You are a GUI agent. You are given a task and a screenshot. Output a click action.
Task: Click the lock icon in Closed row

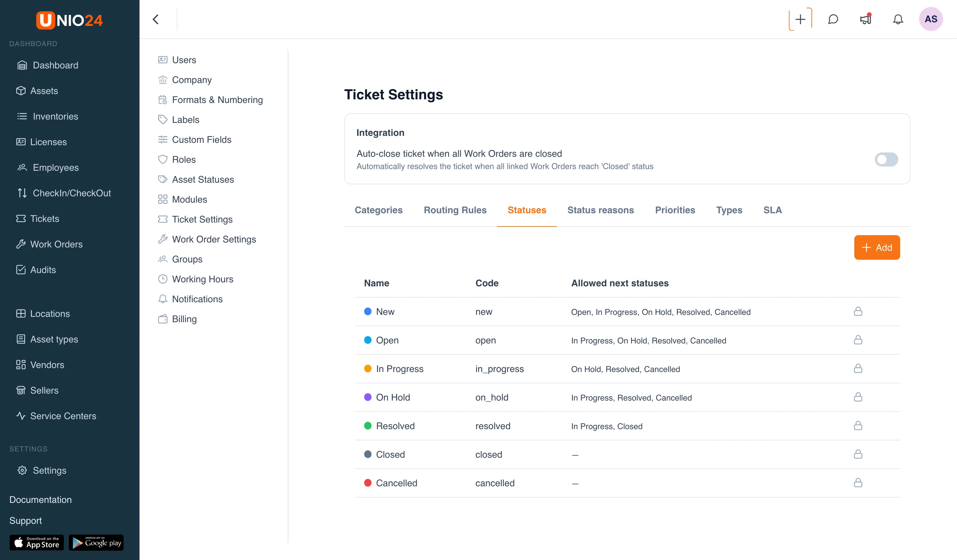coord(858,454)
